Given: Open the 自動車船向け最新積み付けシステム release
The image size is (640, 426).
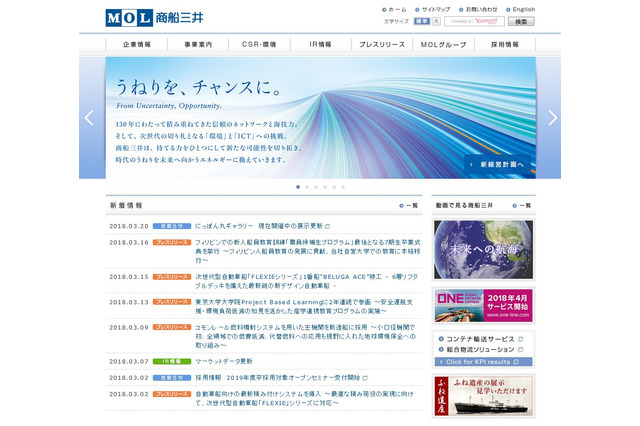Looking at the screenshot, I should click(304, 398).
